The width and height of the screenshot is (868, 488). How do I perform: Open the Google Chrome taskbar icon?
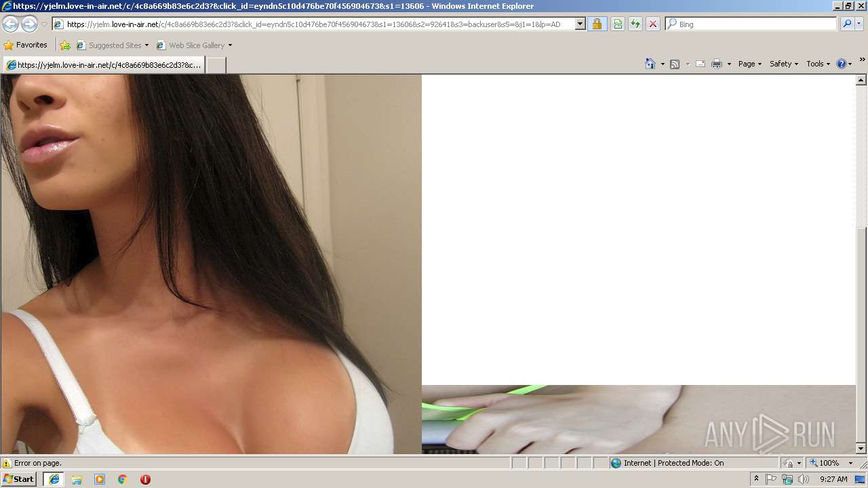123,479
